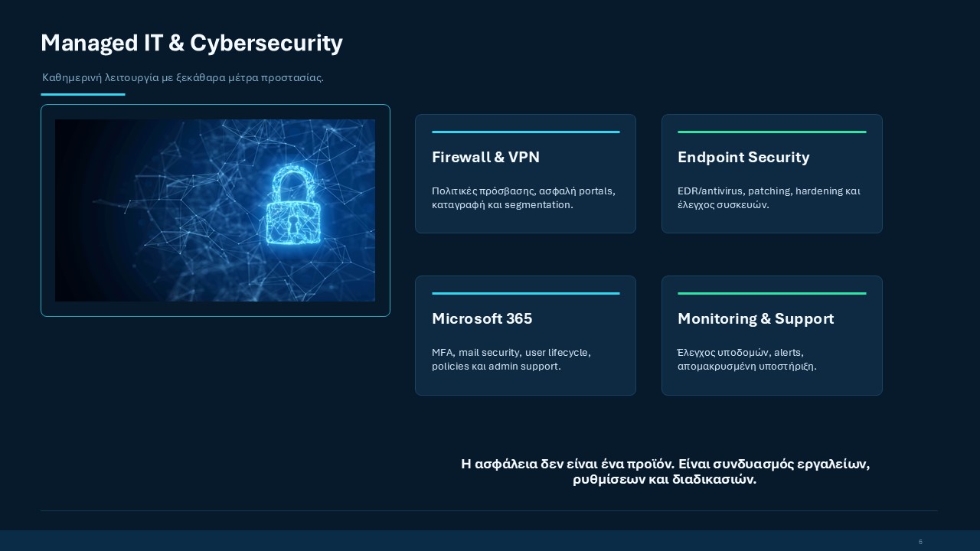This screenshot has height=551, width=980.
Task: Click the Microsoft 365 heading
Action: (x=482, y=318)
